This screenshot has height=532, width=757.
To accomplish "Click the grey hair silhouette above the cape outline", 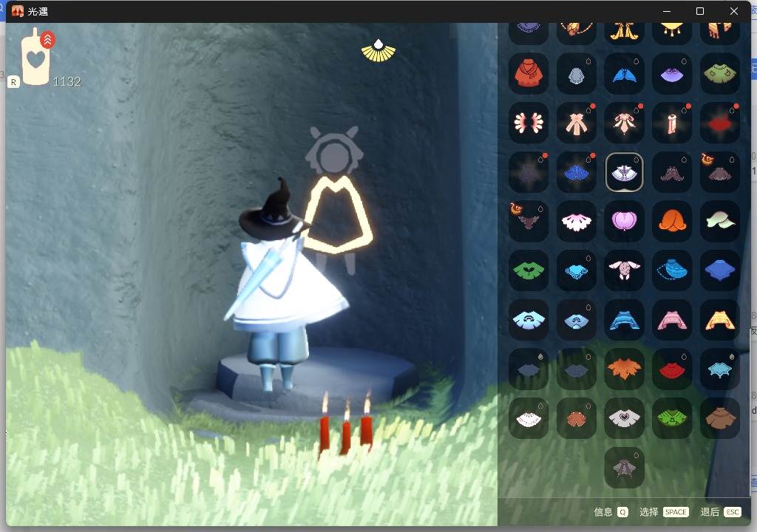I will (x=334, y=151).
